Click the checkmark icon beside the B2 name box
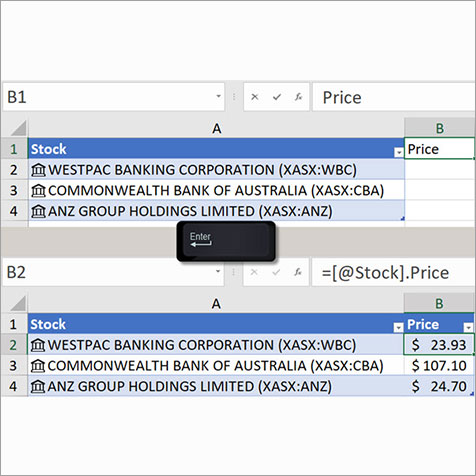The width and height of the screenshot is (476, 476). click(x=276, y=272)
